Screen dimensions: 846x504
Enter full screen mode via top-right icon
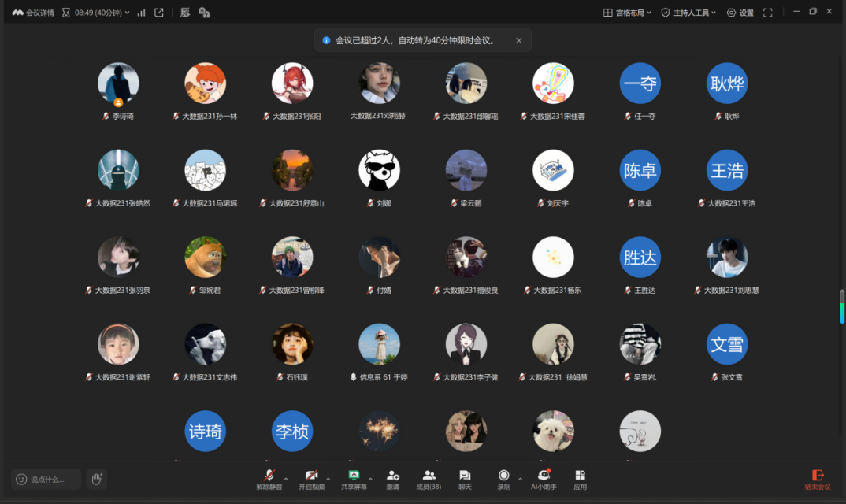click(x=767, y=13)
